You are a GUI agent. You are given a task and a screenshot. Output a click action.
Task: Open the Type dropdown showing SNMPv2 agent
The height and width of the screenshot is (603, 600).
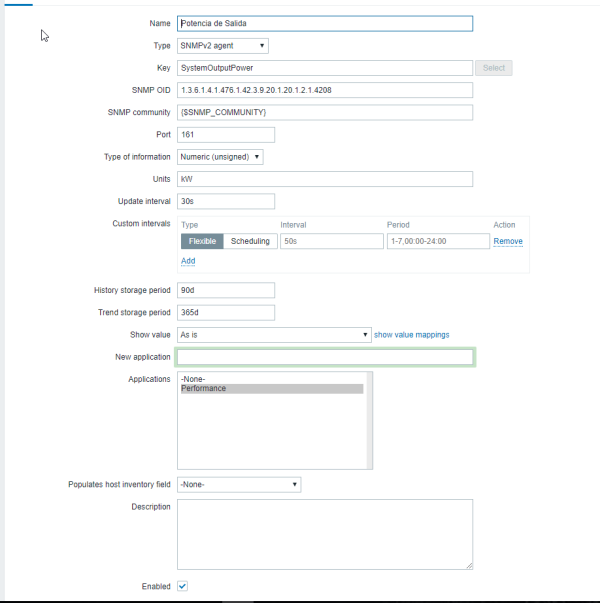(x=223, y=45)
